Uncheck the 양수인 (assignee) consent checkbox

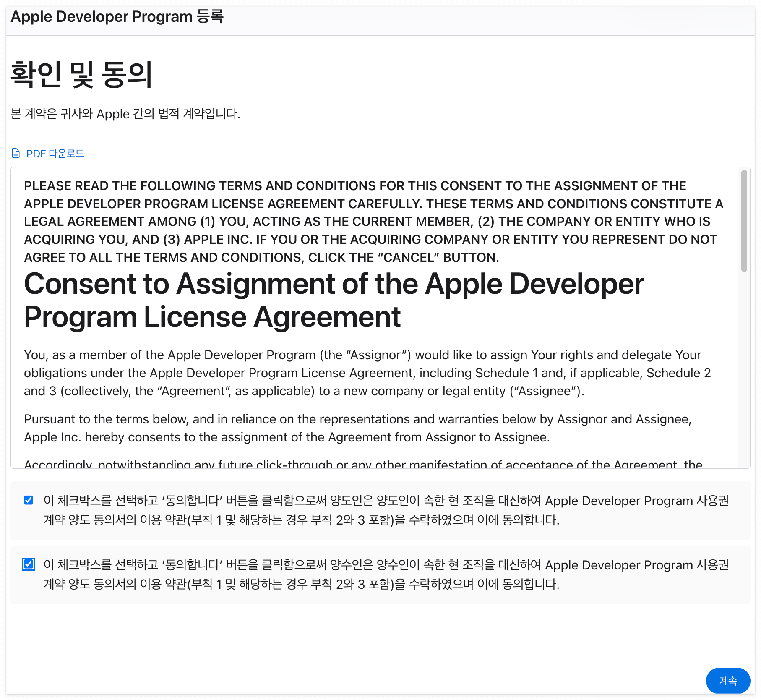coord(29,564)
